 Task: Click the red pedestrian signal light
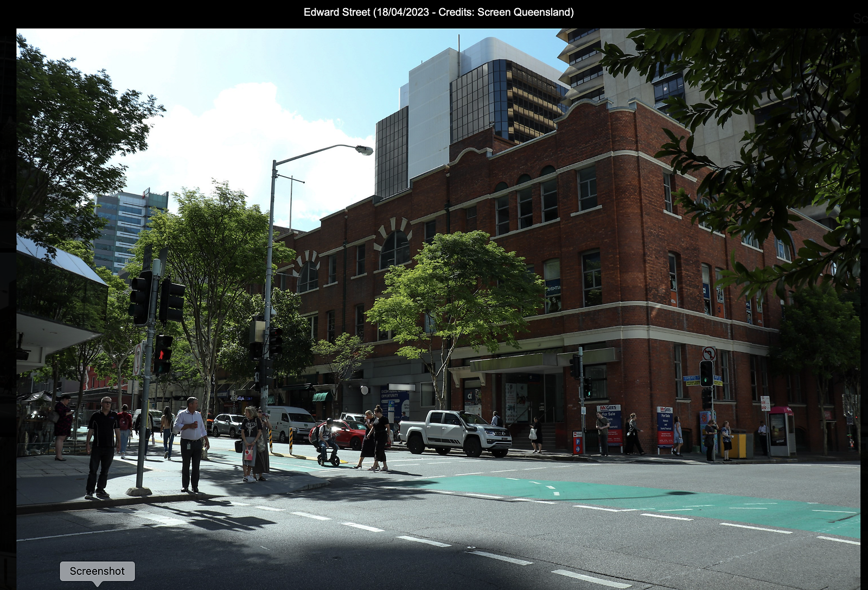[162, 354]
